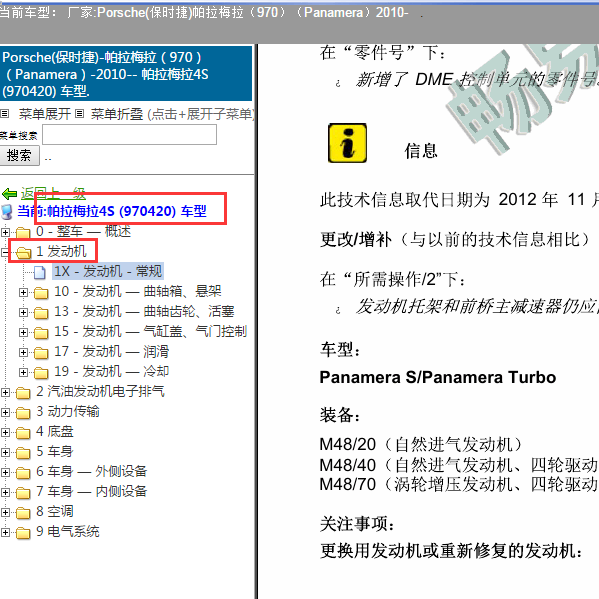Click the open folder icon of 1 发动机
The width and height of the screenshot is (599, 599).
coord(23,253)
